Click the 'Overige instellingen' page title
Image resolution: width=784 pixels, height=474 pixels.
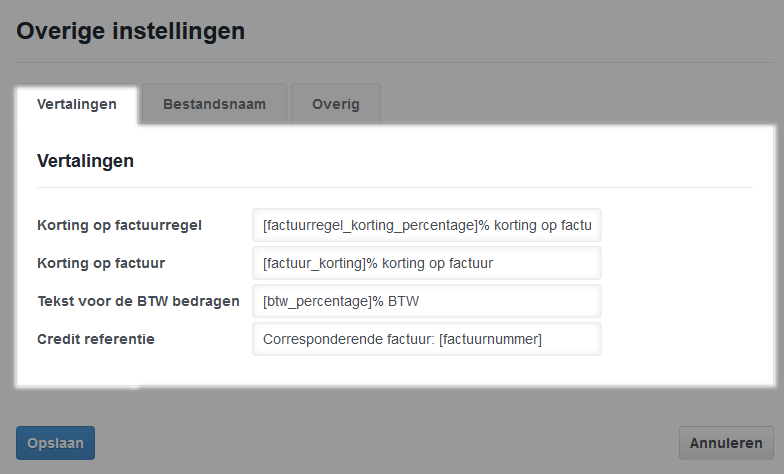tap(131, 31)
